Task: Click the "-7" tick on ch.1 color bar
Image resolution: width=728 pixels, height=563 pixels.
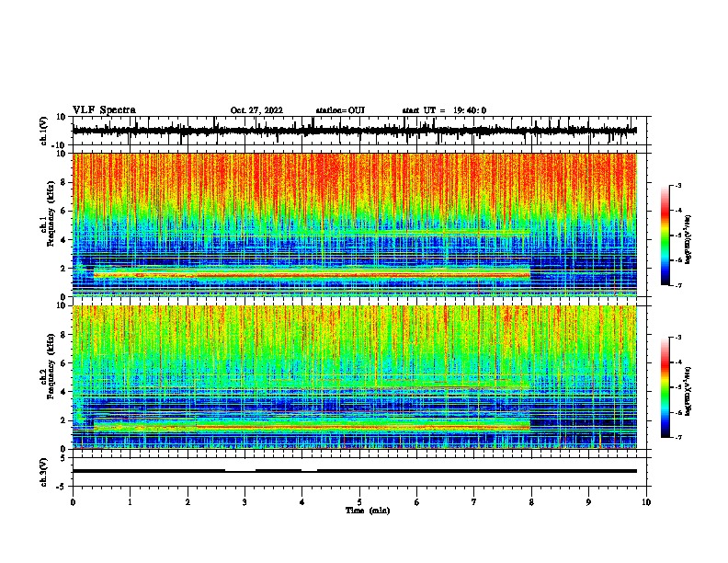Action: pos(678,285)
